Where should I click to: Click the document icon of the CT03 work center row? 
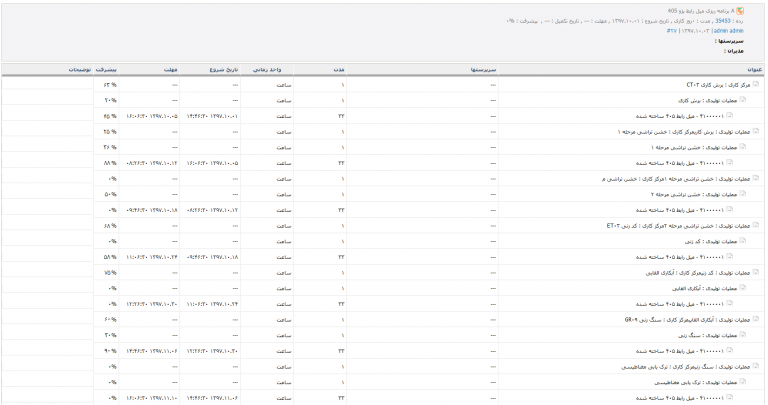point(755,84)
